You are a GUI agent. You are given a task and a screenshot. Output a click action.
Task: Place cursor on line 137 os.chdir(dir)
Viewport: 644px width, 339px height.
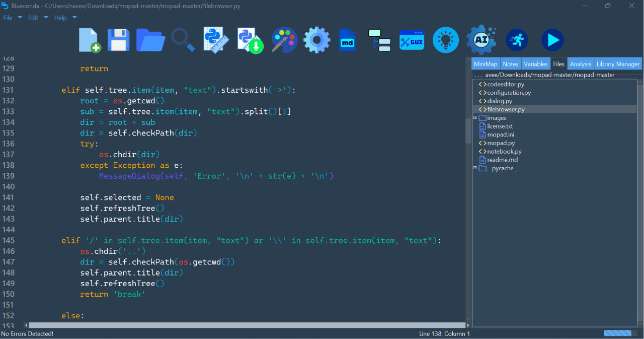click(130, 155)
